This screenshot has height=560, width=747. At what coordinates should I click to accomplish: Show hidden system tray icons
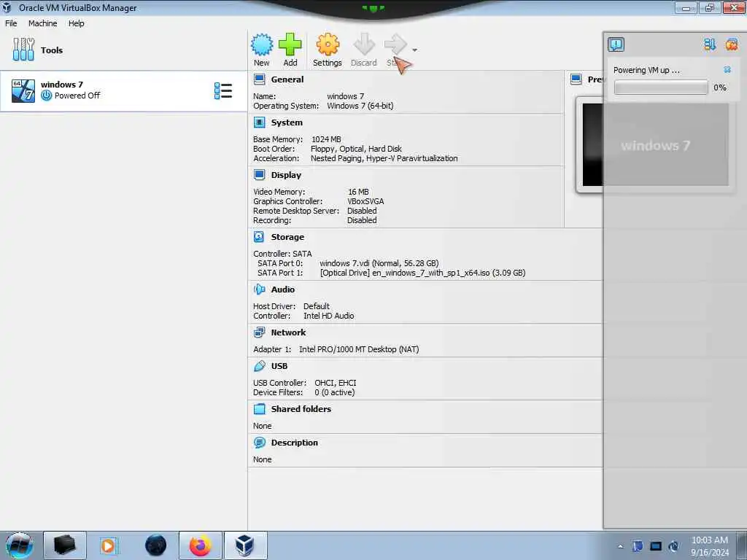(x=620, y=546)
